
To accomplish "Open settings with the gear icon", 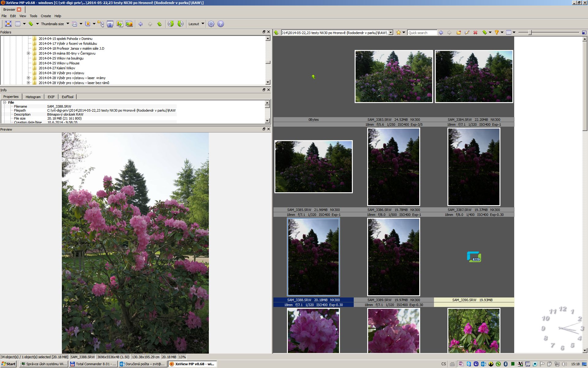I will pyautogui.click(x=211, y=24).
